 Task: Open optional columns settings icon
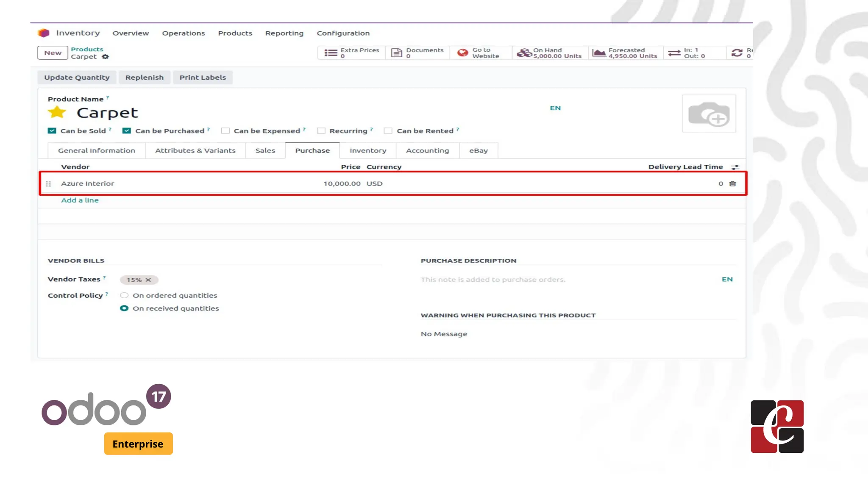coord(735,167)
